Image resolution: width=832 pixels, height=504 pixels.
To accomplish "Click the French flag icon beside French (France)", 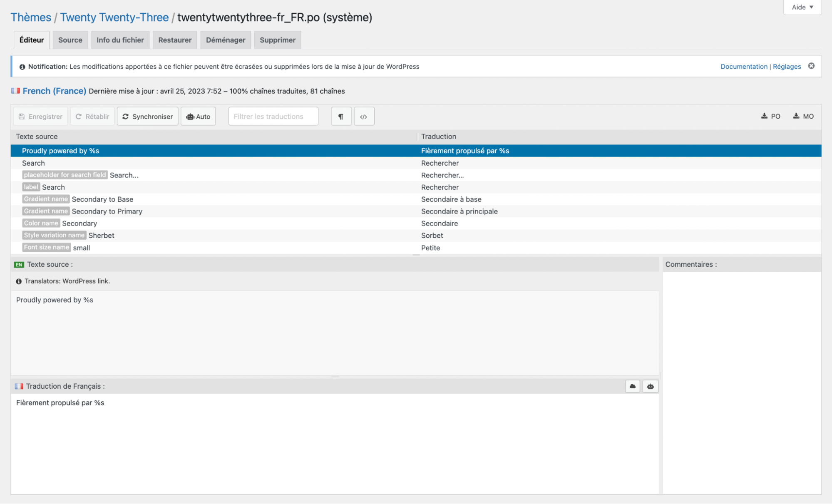I will (16, 91).
